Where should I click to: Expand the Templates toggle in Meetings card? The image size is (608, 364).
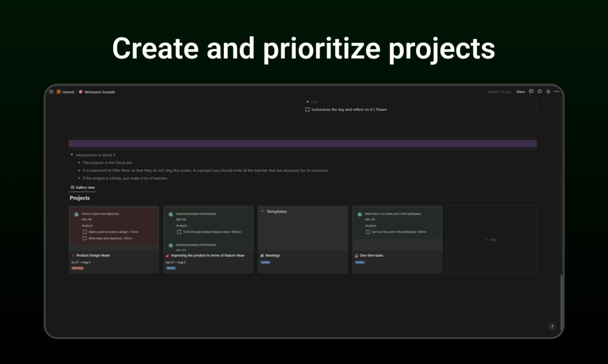(x=263, y=211)
